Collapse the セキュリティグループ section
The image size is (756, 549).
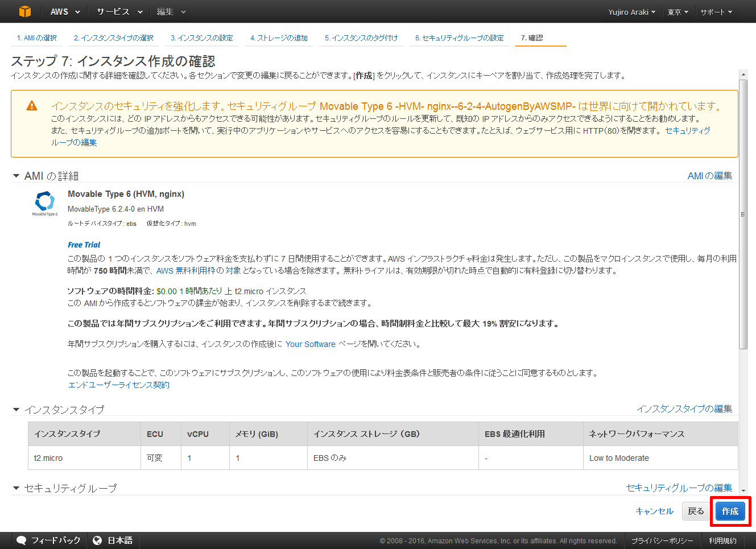pos(16,488)
